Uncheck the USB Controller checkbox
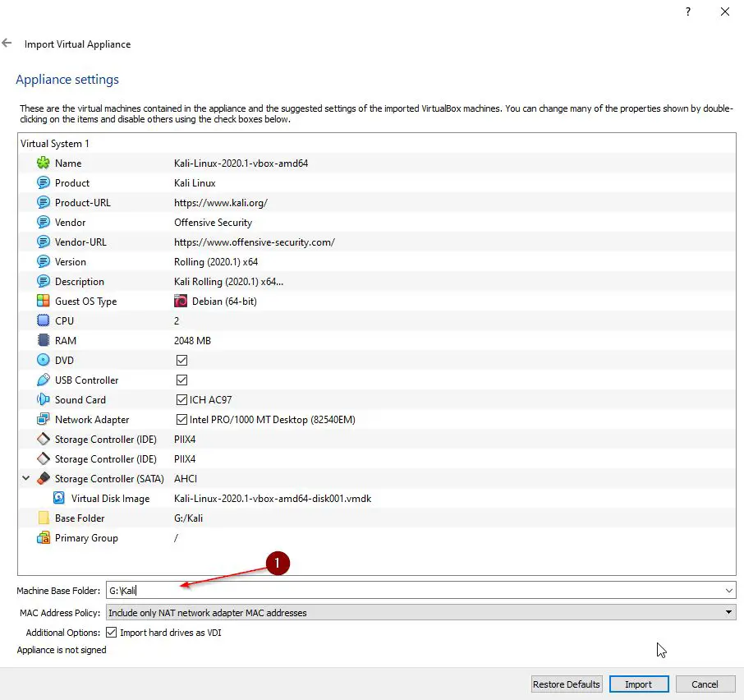 tap(181, 380)
